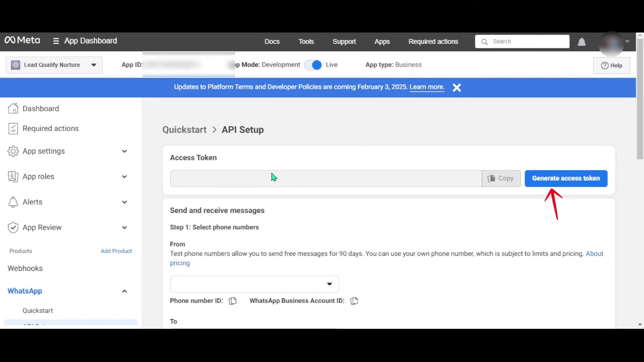Open Support in the top navigation
Image resolution: width=644 pixels, height=362 pixels.
pos(344,42)
